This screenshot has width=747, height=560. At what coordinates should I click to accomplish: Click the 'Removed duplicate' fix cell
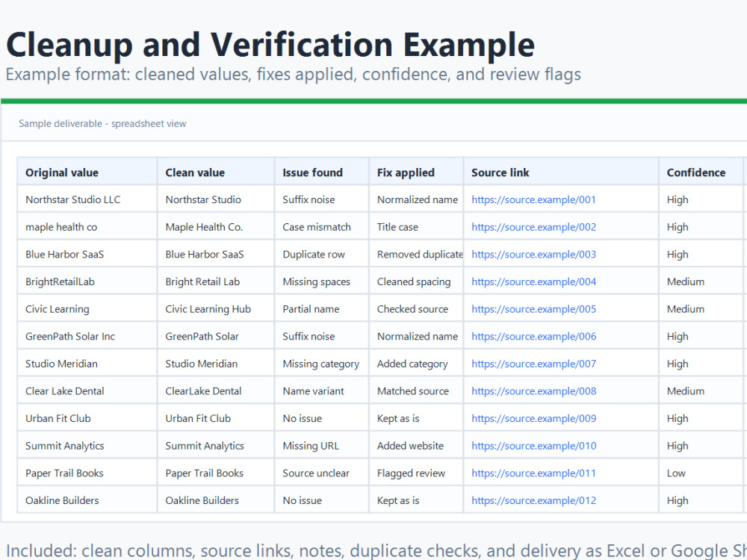(416, 255)
